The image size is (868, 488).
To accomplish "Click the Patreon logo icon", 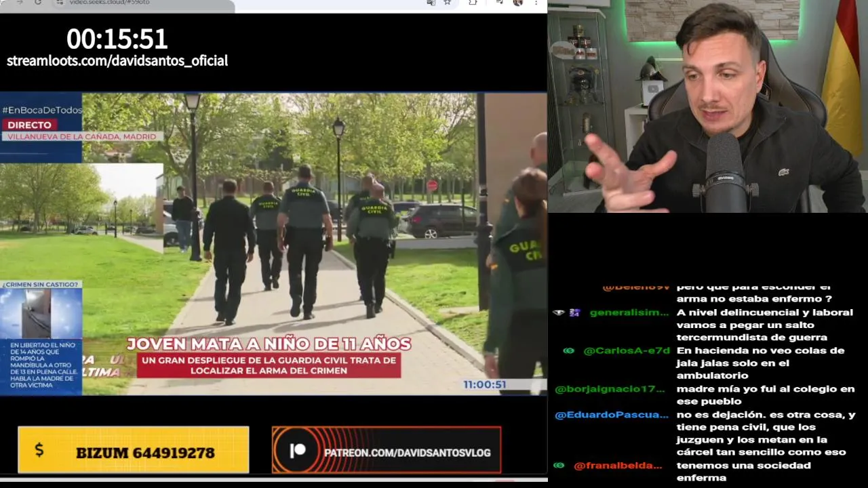I will (297, 451).
